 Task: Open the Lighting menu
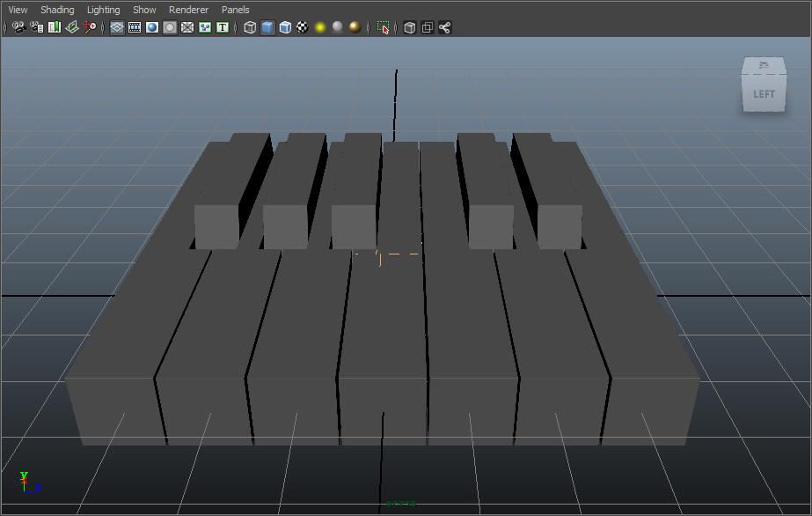pos(104,10)
